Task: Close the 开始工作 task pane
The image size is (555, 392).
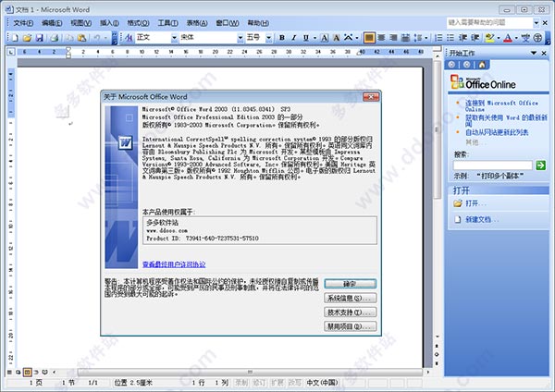Action: click(x=545, y=53)
